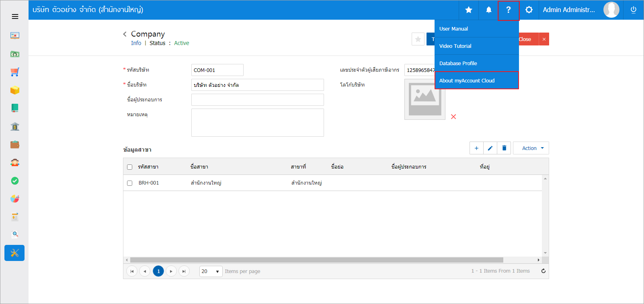The image size is (644, 304).
Task: Open the green book ledger module
Action: (x=15, y=108)
